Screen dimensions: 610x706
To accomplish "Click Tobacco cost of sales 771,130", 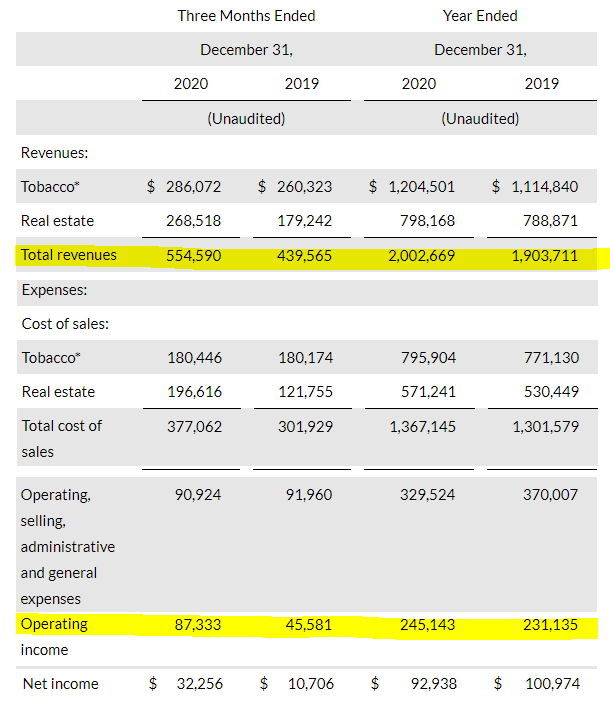I will click(551, 358).
